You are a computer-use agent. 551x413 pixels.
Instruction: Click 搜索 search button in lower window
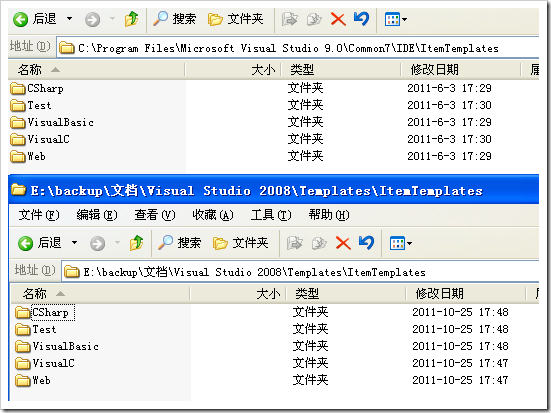(179, 243)
